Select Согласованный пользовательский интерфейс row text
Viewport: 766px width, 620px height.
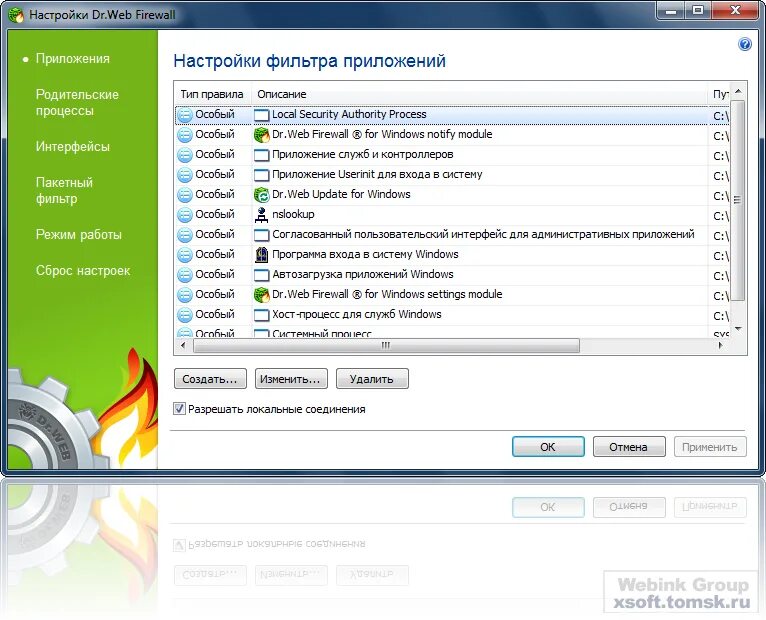(483, 235)
